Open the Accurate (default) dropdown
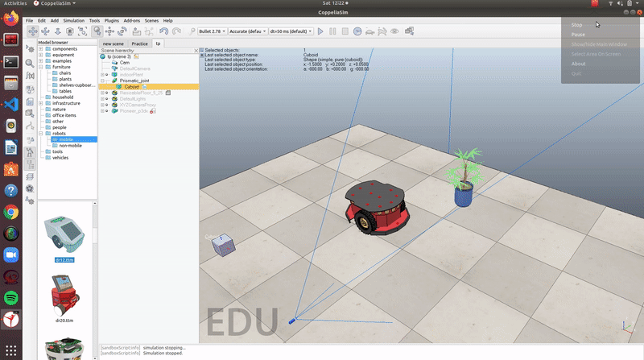This screenshot has height=360, width=644. (x=248, y=31)
